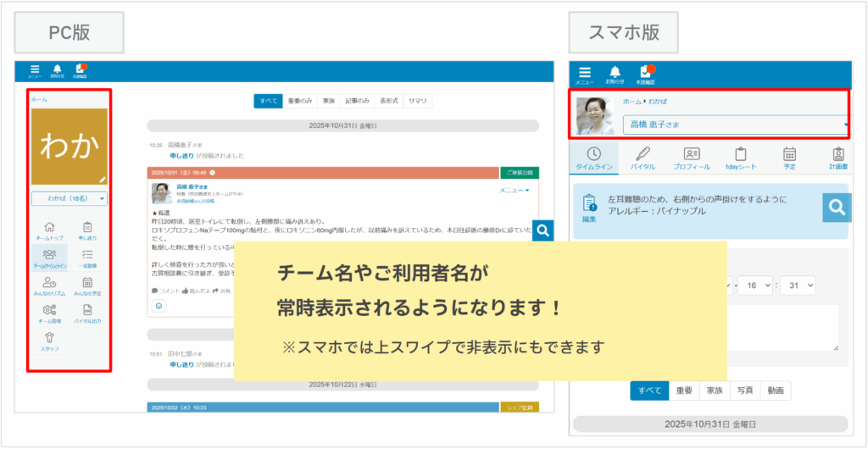Open notifications bell in smartphone version

point(615,75)
